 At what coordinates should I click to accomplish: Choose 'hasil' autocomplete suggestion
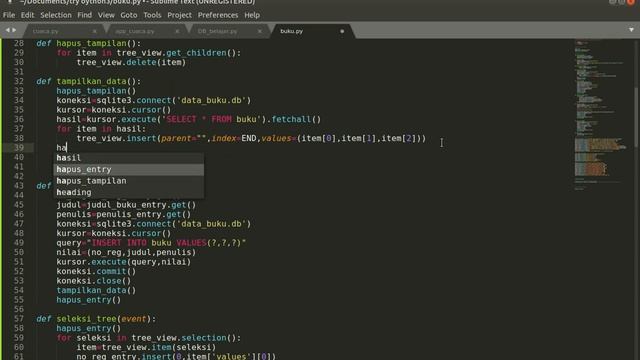click(129, 158)
